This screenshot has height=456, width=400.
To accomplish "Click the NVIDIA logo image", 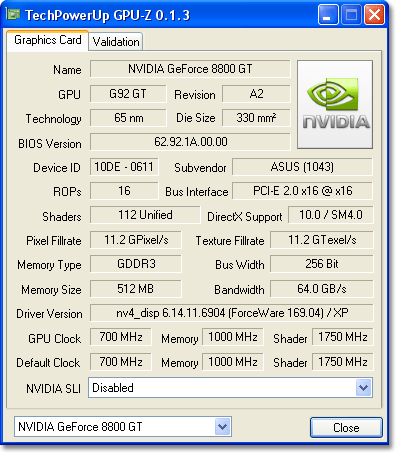I will [x=335, y=104].
